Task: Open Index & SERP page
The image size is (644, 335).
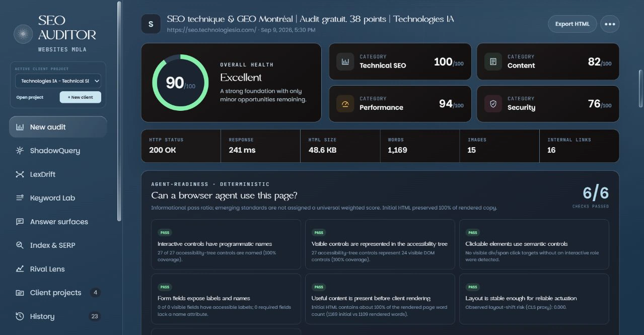Action: pyautogui.click(x=58, y=245)
